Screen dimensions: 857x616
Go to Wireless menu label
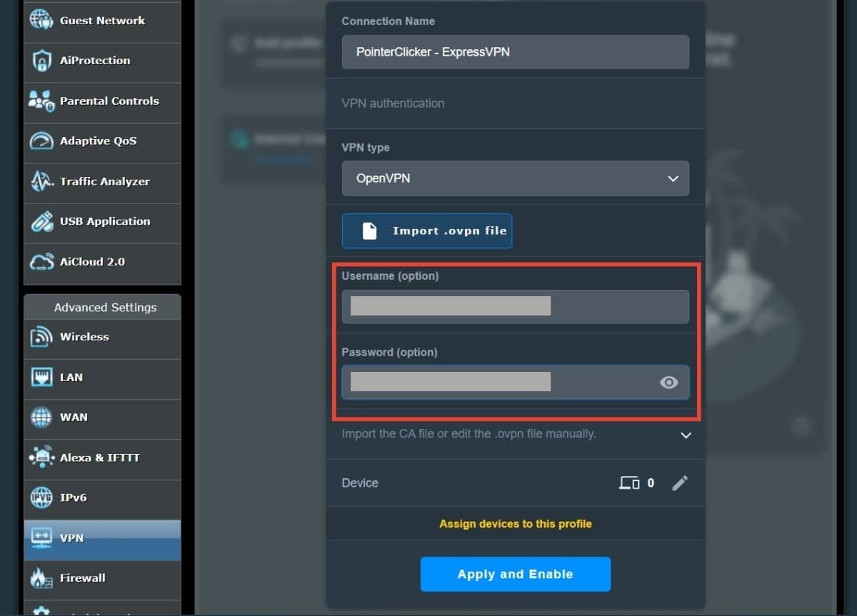click(84, 337)
